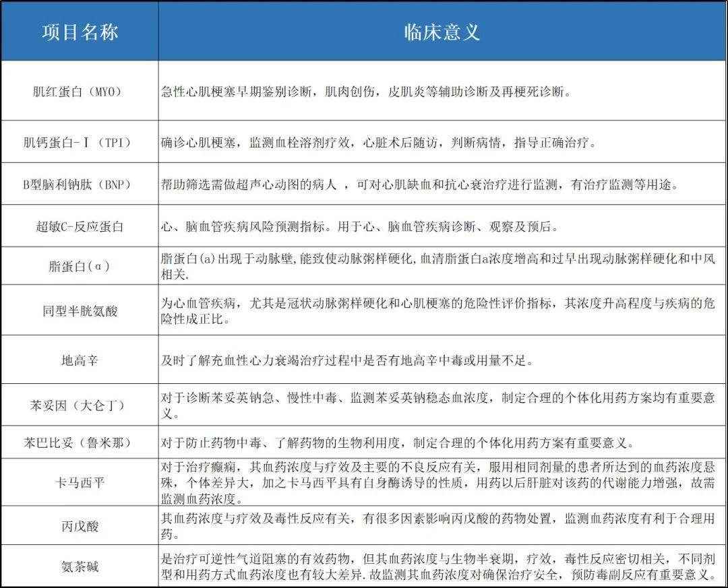Click the clinical meaning text for 肌红蛋白
The width and height of the screenshot is (728, 588).
coord(366,91)
